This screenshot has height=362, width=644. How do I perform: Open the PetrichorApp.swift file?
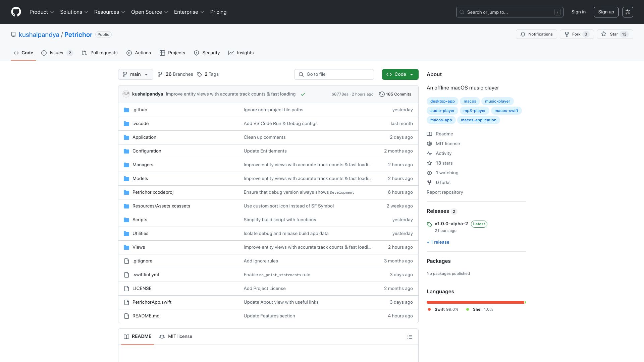point(152,302)
